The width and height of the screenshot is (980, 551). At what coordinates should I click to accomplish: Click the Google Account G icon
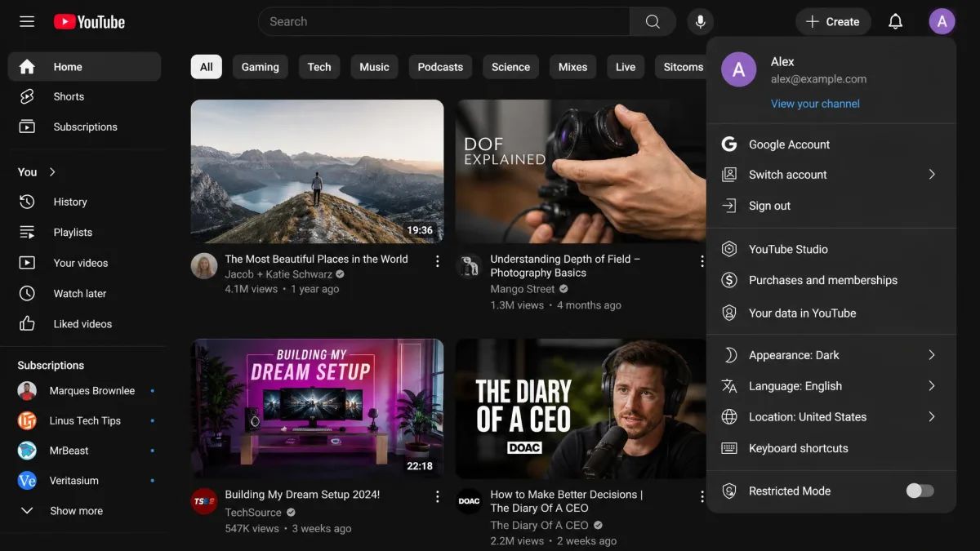click(x=729, y=144)
